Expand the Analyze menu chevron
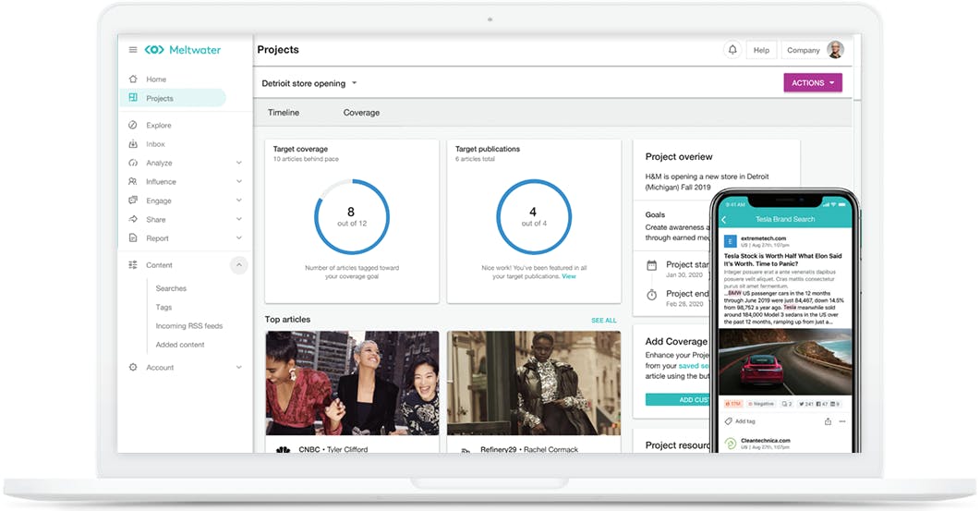Viewport: 980px width, 511px height. (238, 163)
